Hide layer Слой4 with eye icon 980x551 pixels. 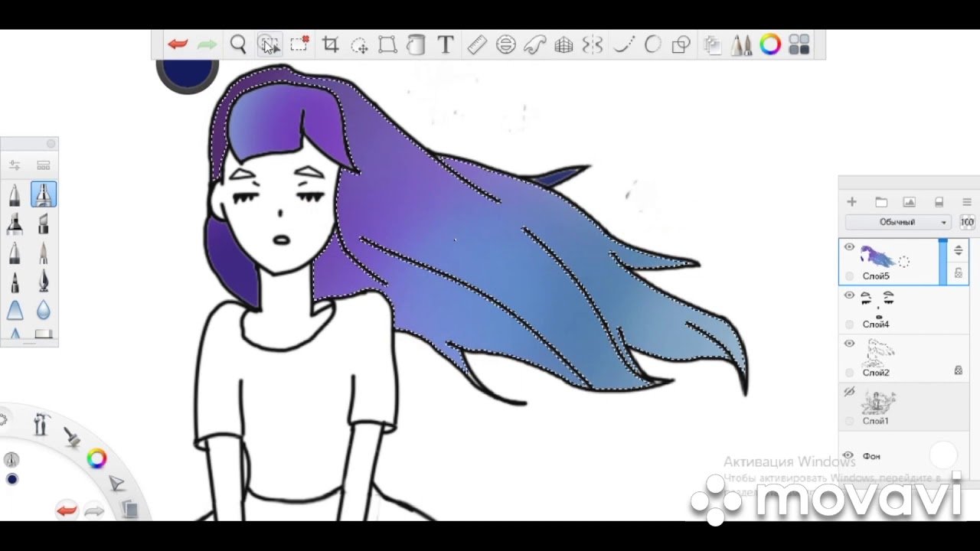pyautogui.click(x=849, y=295)
